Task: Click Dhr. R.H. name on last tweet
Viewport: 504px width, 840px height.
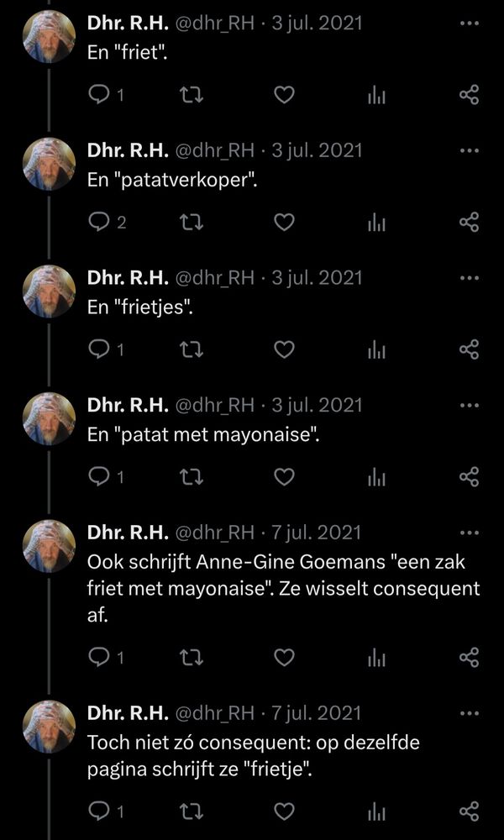Action: [129, 713]
